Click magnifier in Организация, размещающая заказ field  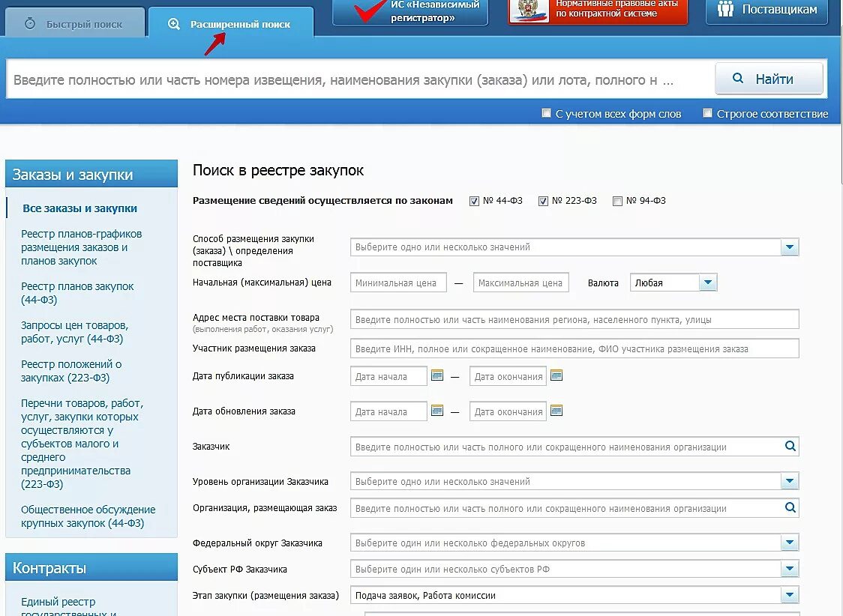[x=790, y=507]
